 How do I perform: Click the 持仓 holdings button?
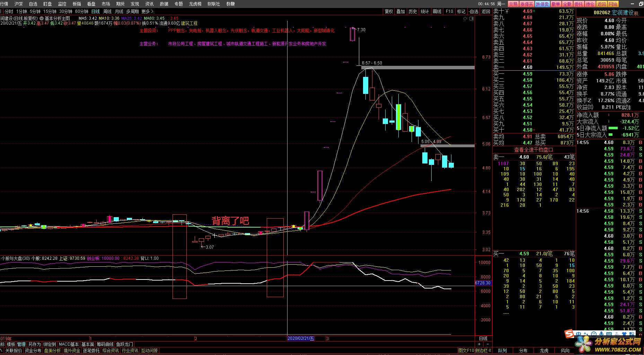590,4
